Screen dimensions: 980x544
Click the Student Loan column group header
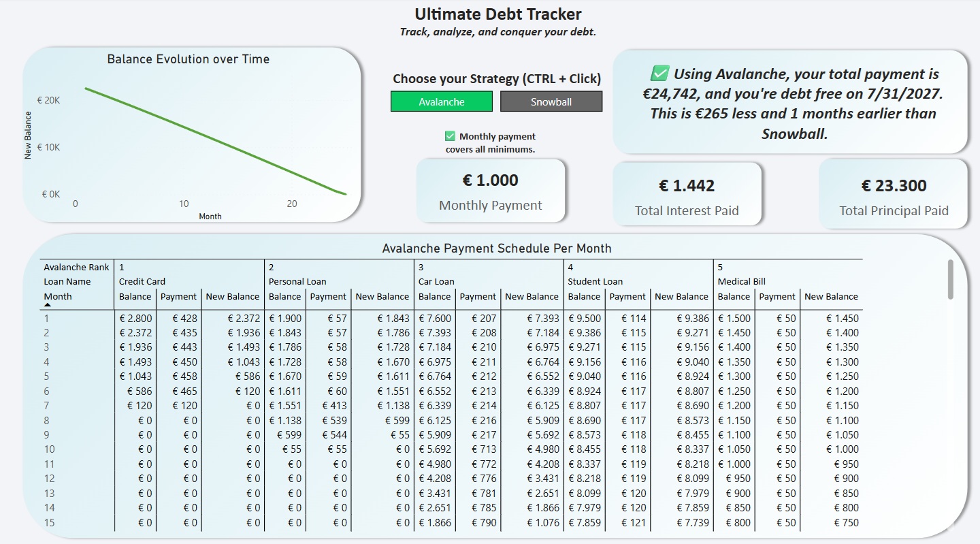(595, 281)
